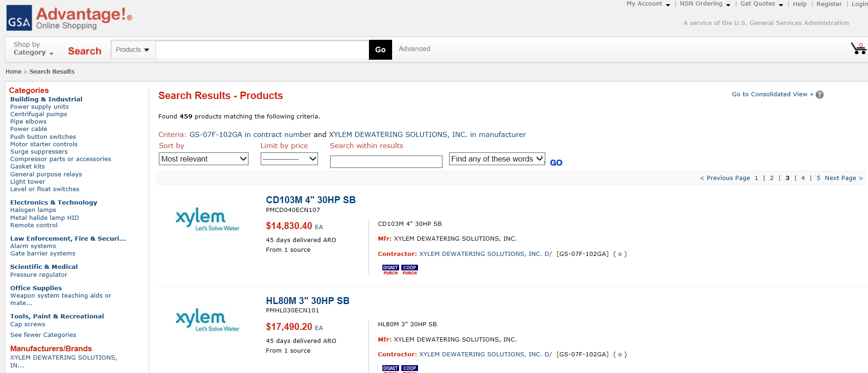Open the Advanced search link
868x373 pixels.
tap(414, 49)
